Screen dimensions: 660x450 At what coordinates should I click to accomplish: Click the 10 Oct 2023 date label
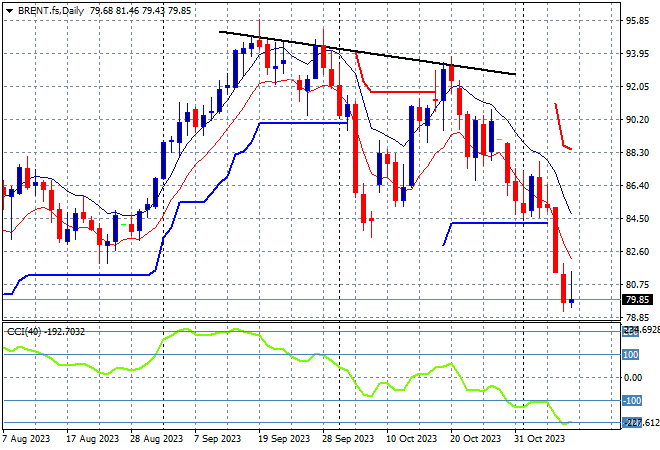412,439
